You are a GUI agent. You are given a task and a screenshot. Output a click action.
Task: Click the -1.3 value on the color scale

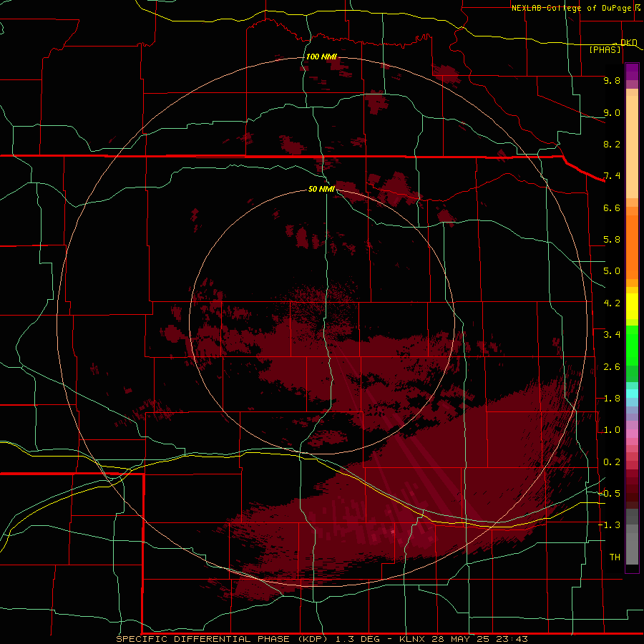click(609, 525)
